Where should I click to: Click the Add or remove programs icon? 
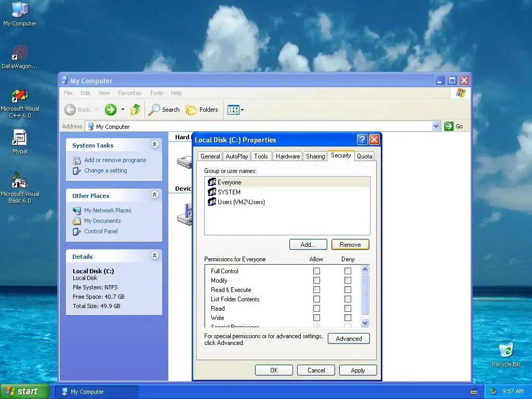tap(77, 160)
